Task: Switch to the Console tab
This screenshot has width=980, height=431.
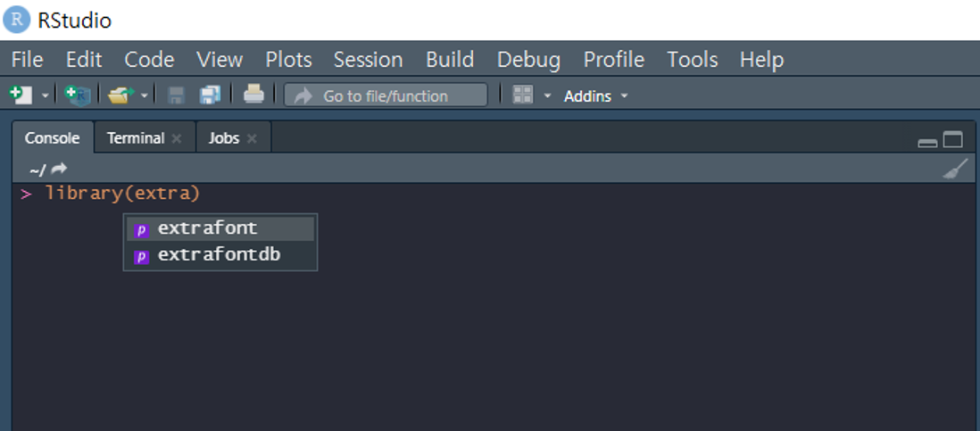Action: pyautogui.click(x=53, y=138)
